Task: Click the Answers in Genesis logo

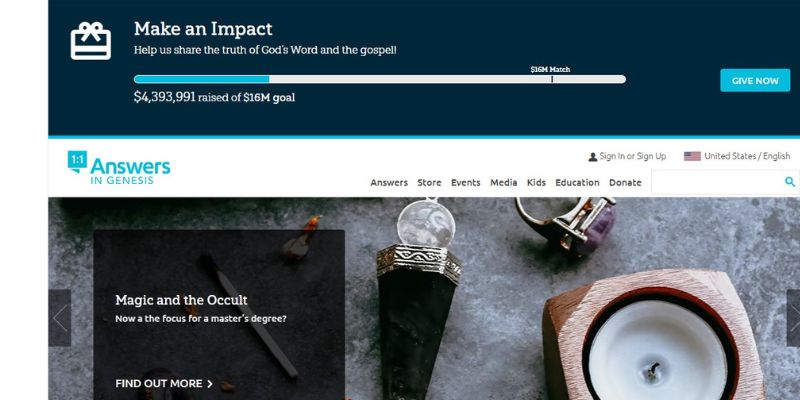Action: tap(119, 168)
